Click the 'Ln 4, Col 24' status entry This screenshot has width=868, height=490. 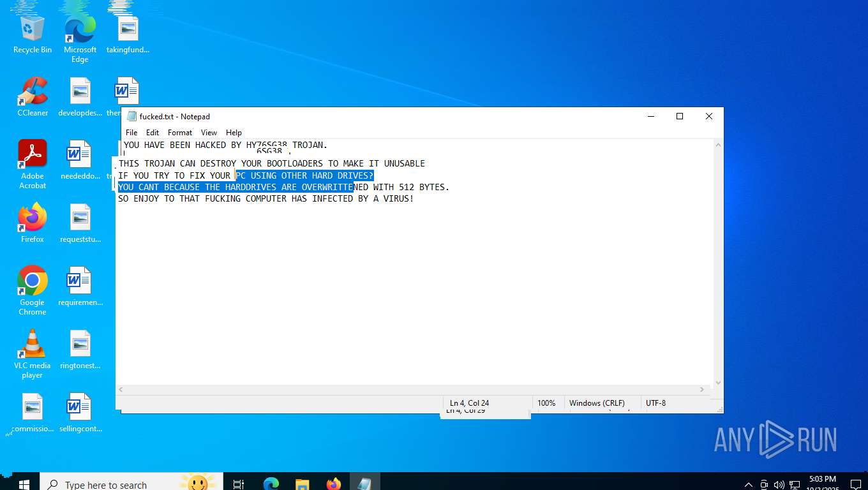(x=470, y=403)
